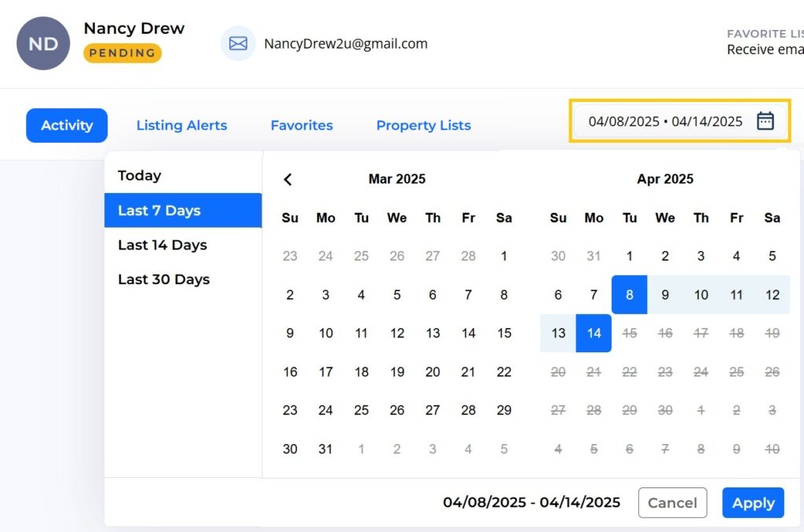Click the PENDING status badge
Image resolution: width=804 pixels, height=532 pixels.
[122, 53]
